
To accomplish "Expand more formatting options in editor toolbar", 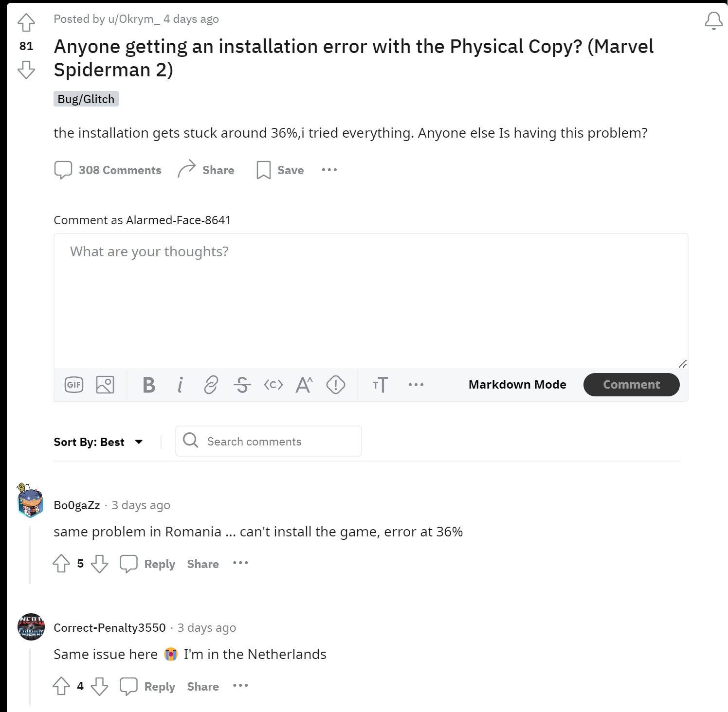I will pos(416,385).
